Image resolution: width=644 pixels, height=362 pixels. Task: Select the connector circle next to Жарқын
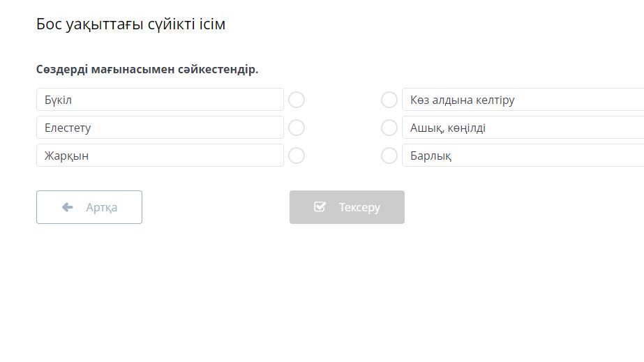pyautogui.click(x=297, y=156)
